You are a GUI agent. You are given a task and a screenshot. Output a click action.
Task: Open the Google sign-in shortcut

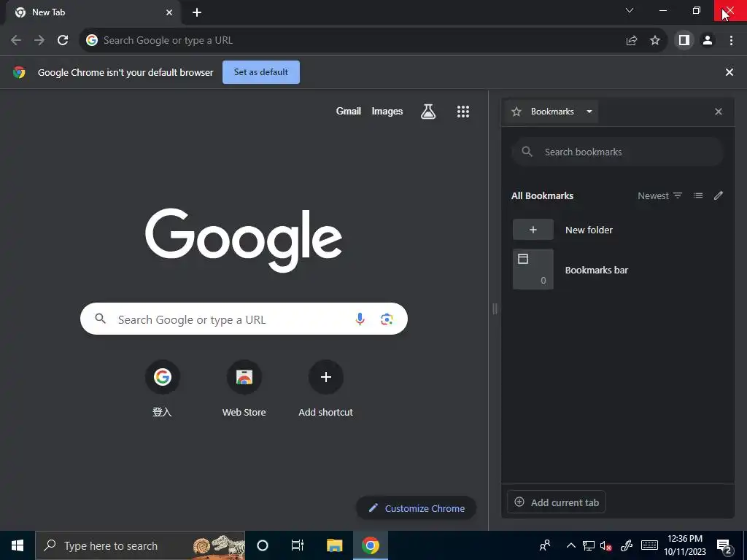coord(163,389)
